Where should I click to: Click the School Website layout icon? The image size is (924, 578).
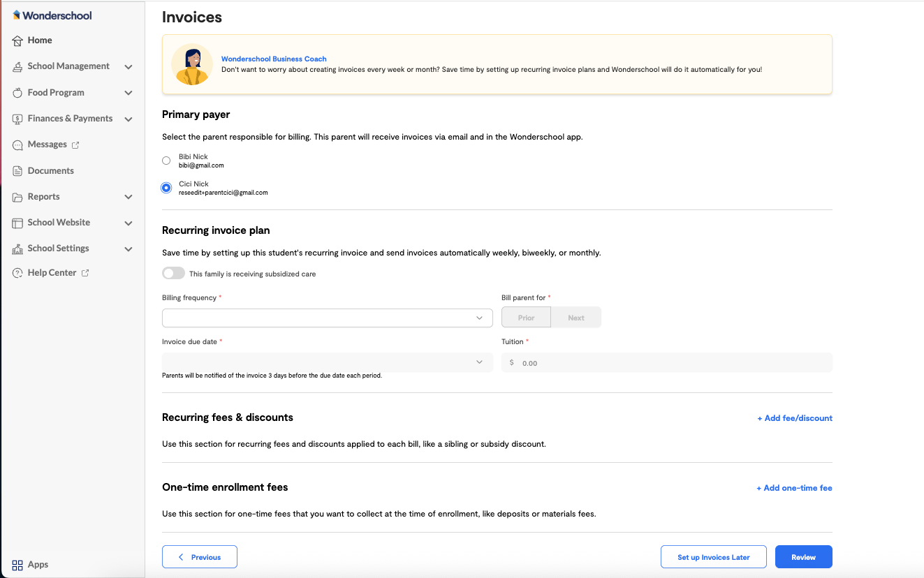click(x=17, y=223)
